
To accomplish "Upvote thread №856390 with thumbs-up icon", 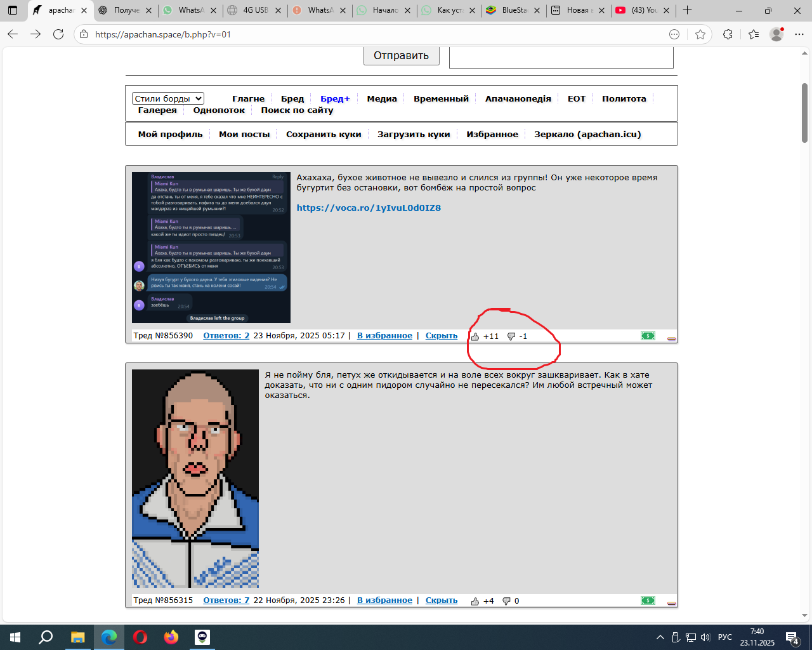I will (475, 336).
